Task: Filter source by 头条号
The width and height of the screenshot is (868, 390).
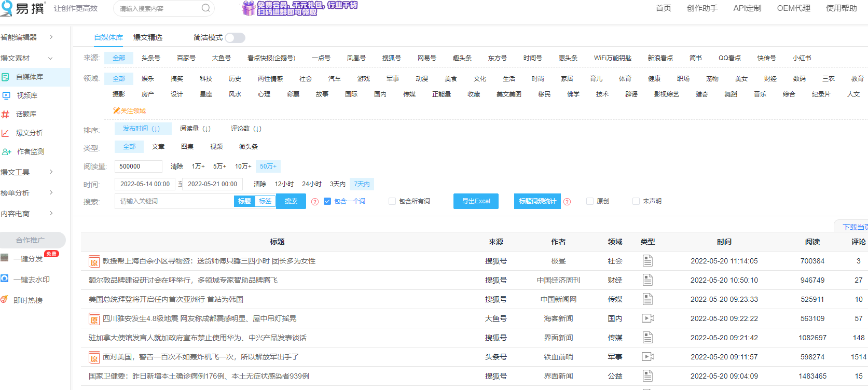Action: [151, 58]
